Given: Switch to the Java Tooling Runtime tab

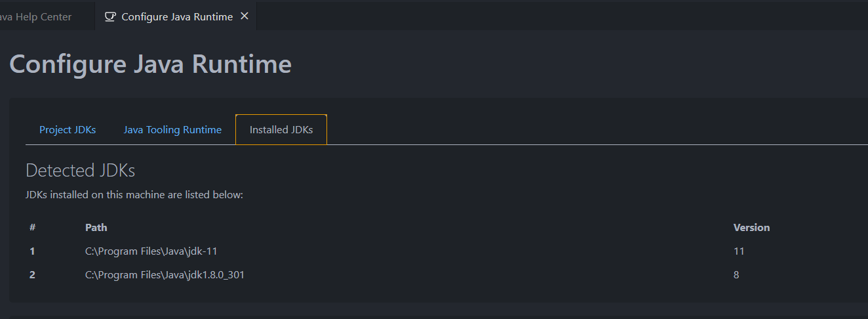Looking at the screenshot, I should (x=172, y=130).
